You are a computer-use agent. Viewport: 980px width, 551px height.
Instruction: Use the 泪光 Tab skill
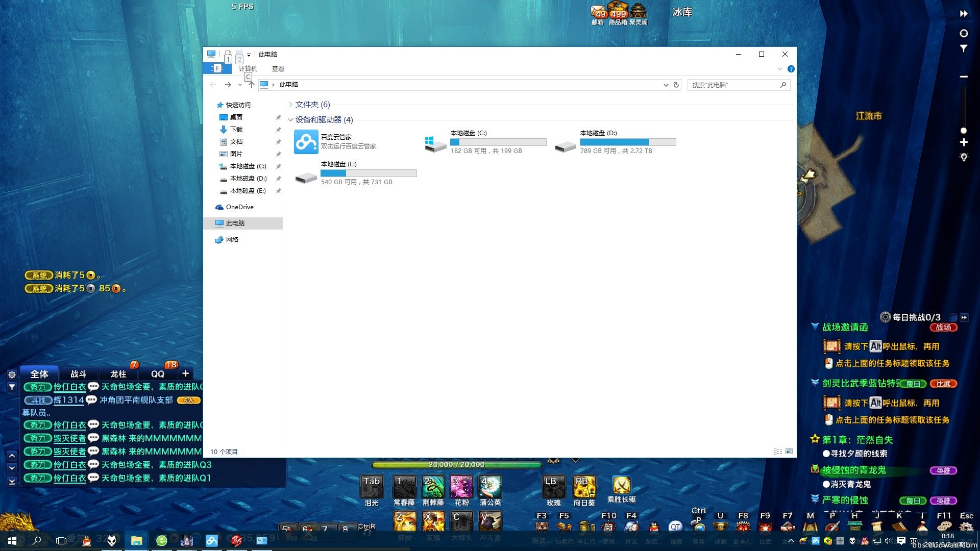372,487
